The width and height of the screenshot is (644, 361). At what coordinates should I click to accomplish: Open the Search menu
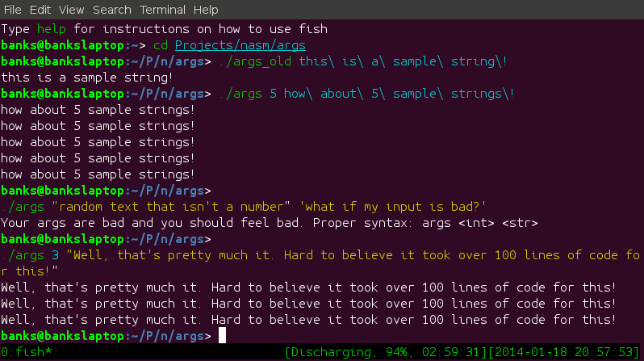click(x=112, y=10)
